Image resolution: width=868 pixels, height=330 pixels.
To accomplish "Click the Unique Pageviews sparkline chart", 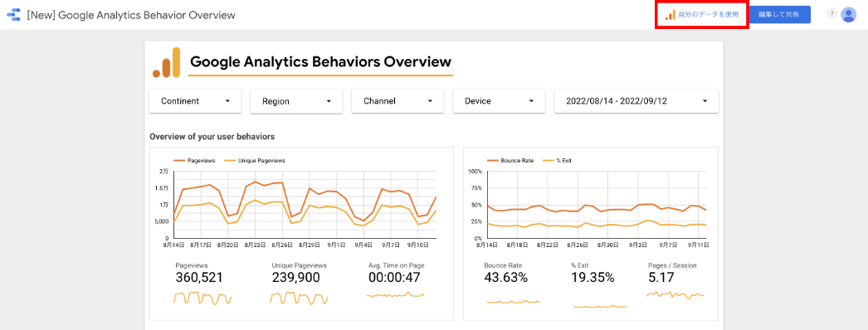I will point(299,298).
